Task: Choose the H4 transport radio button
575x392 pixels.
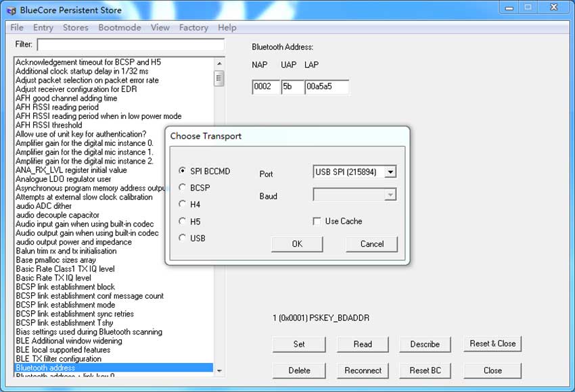Action: (x=182, y=204)
